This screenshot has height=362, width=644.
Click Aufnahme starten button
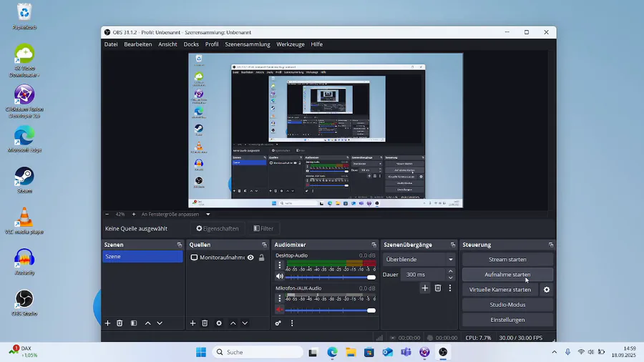507,275
